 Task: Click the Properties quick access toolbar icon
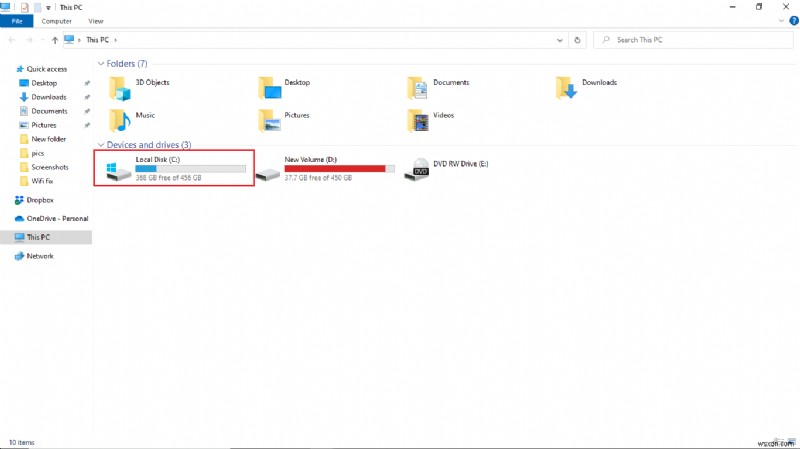(24, 7)
